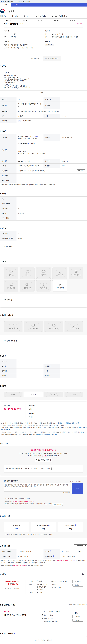Switch to the 모집요강 section tab
This screenshot has height=644, width=87.
8,21
